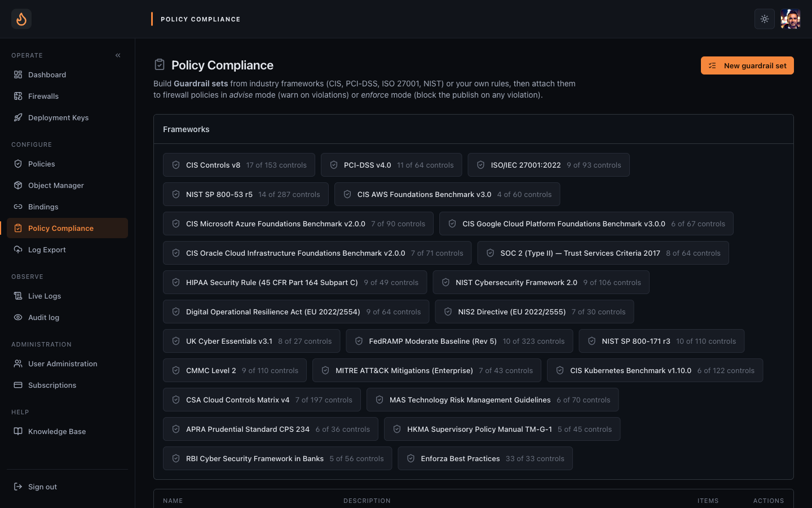
Task: Select the CIS Controls v8 framework
Action: (x=239, y=165)
